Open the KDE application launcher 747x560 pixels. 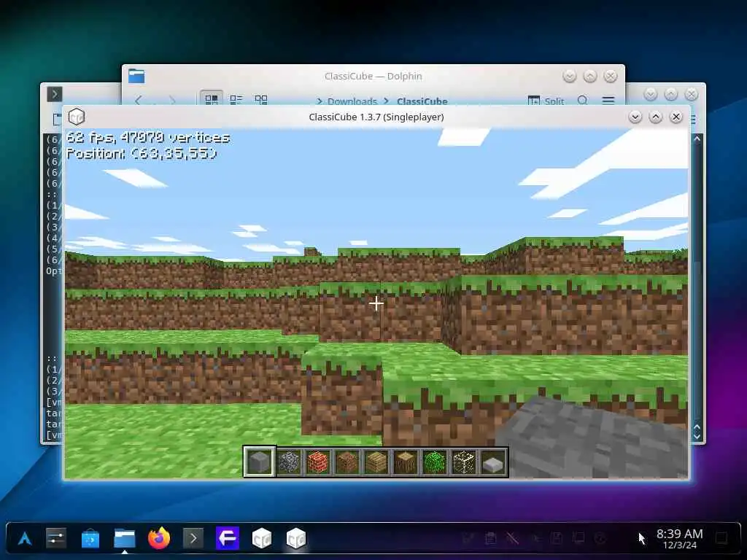[25, 539]
